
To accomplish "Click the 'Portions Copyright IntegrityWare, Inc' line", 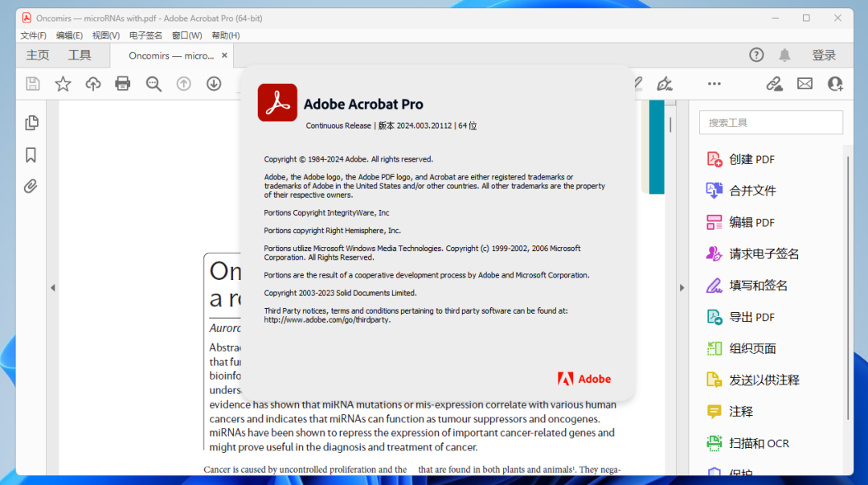I will 326,213.
